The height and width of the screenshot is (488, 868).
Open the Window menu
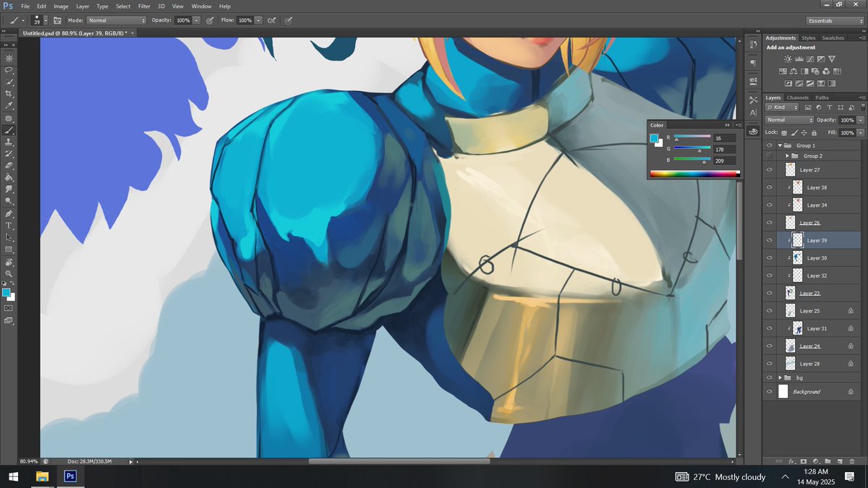point(201,6)
